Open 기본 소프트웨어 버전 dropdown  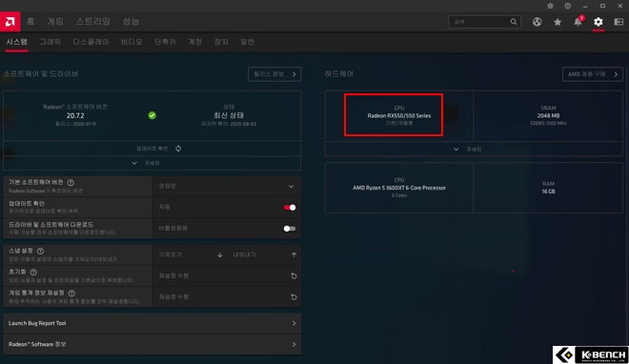click(x=226, y=187)
